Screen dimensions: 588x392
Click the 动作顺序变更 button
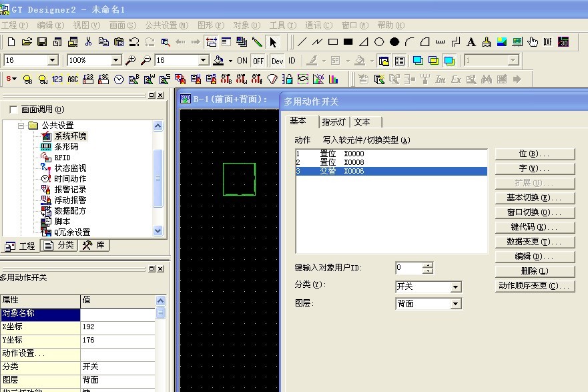[535, 286]
